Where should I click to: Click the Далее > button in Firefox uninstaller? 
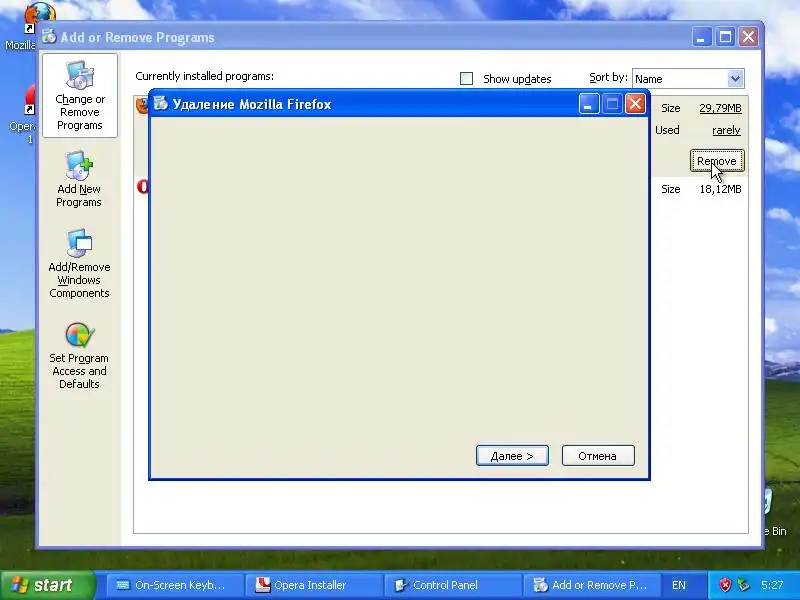coord(512,456)
